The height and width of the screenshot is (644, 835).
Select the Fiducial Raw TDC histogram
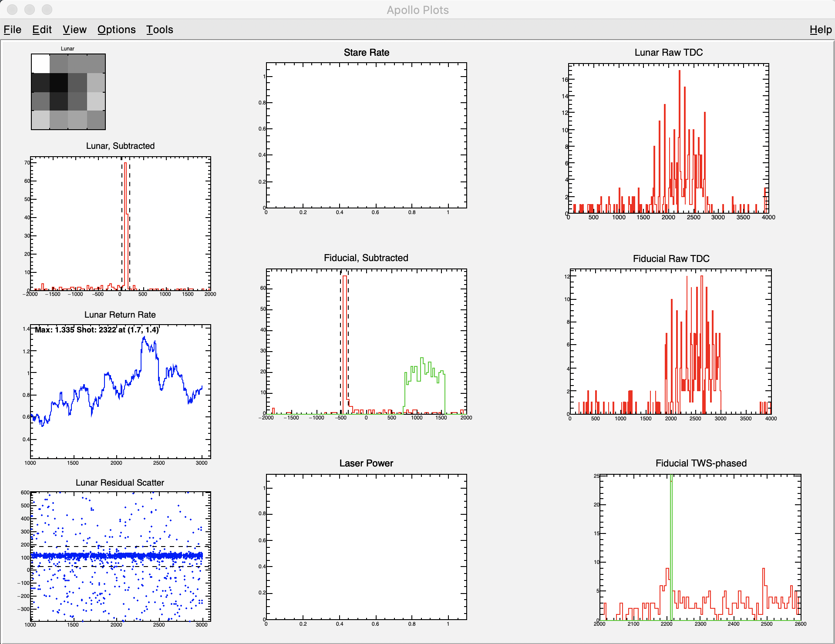tap(671, 342)
